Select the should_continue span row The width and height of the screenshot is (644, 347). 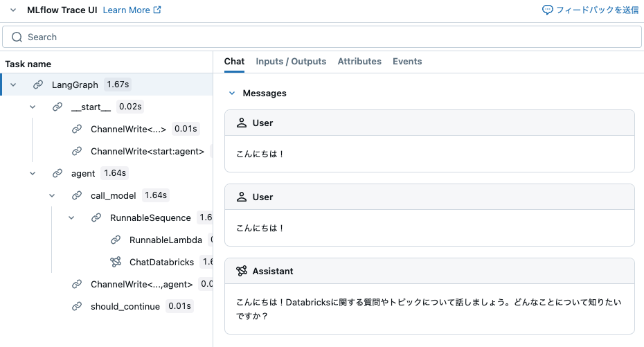coord(107,306)
